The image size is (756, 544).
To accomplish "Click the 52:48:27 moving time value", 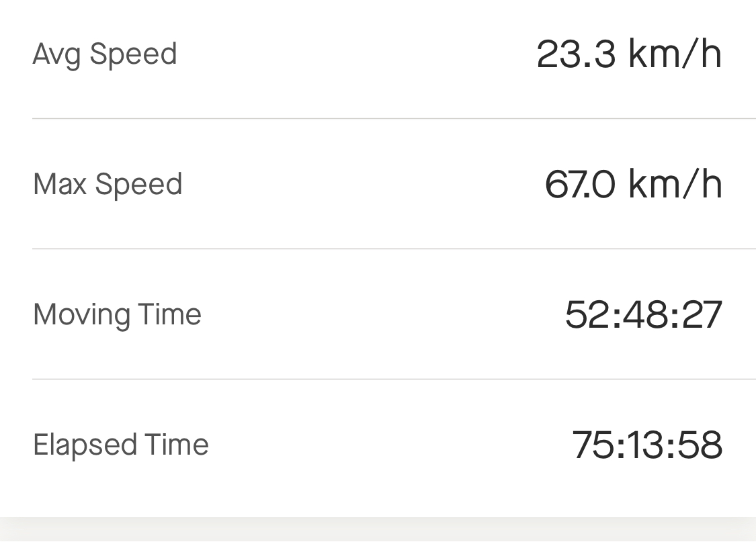I will pos(644,314).
